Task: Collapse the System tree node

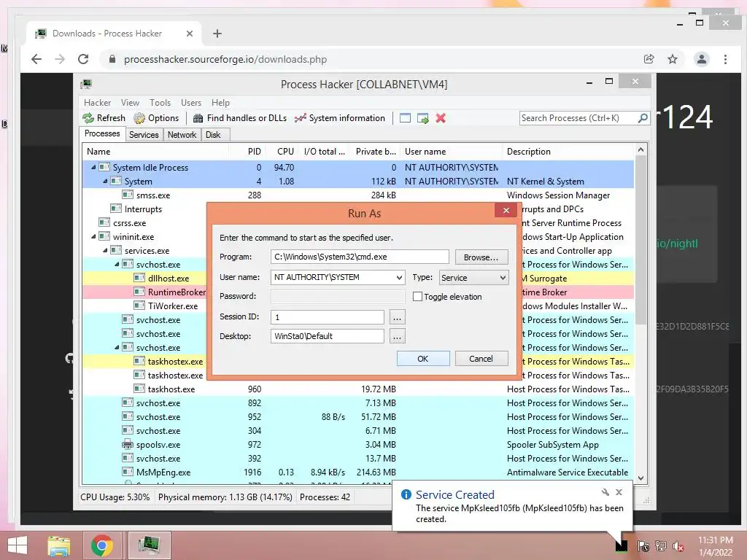Action: pos(105,181)
